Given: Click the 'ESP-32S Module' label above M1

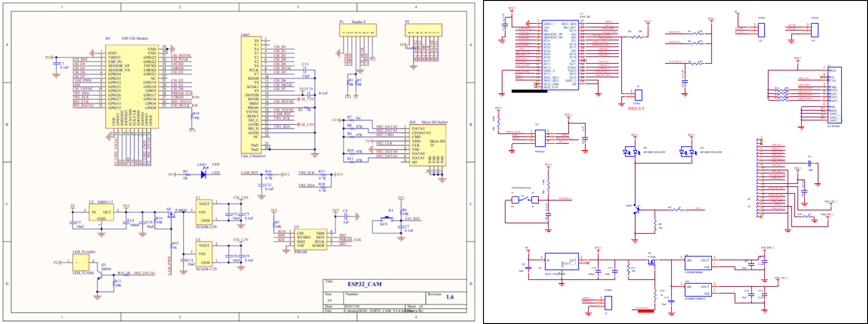Looking at the screenshot, I should point(135,38).
